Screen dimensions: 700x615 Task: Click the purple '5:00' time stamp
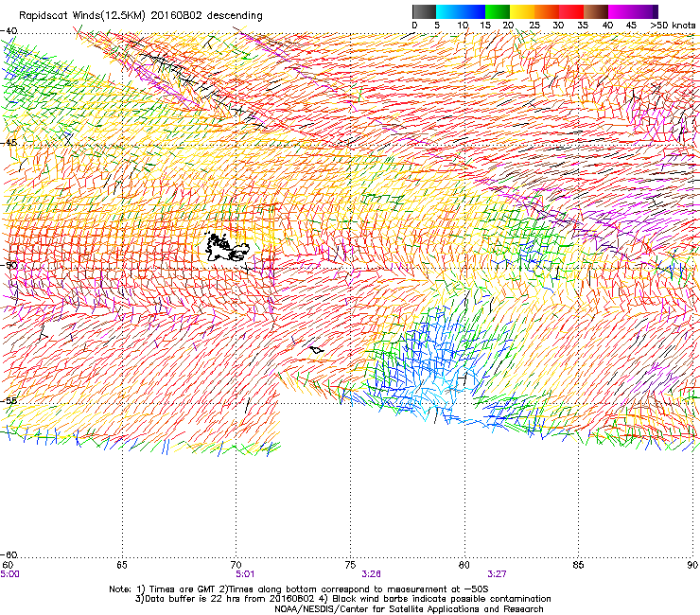pos(9,574)
